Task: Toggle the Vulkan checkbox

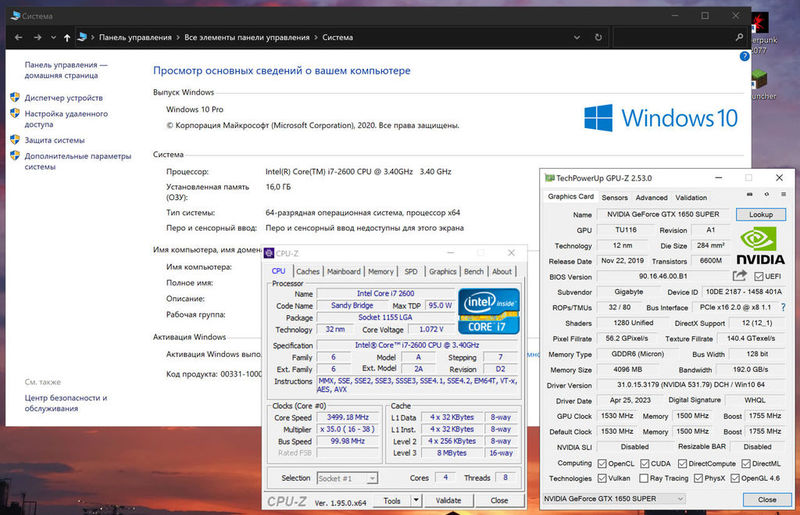Action: 602,478
